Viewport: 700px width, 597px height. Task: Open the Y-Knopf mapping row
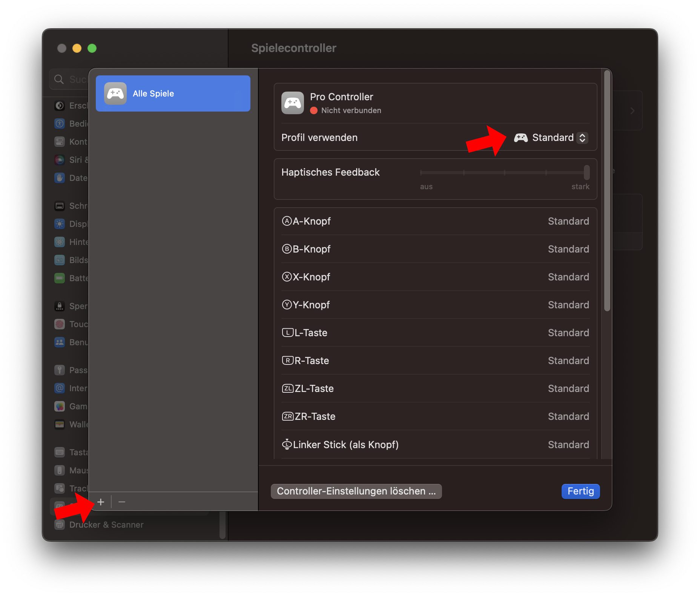435,305
